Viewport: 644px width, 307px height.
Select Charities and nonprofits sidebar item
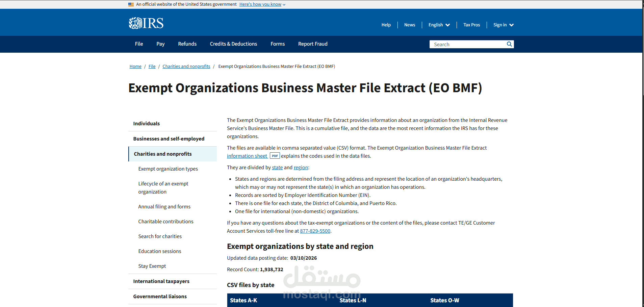[173, 154]
